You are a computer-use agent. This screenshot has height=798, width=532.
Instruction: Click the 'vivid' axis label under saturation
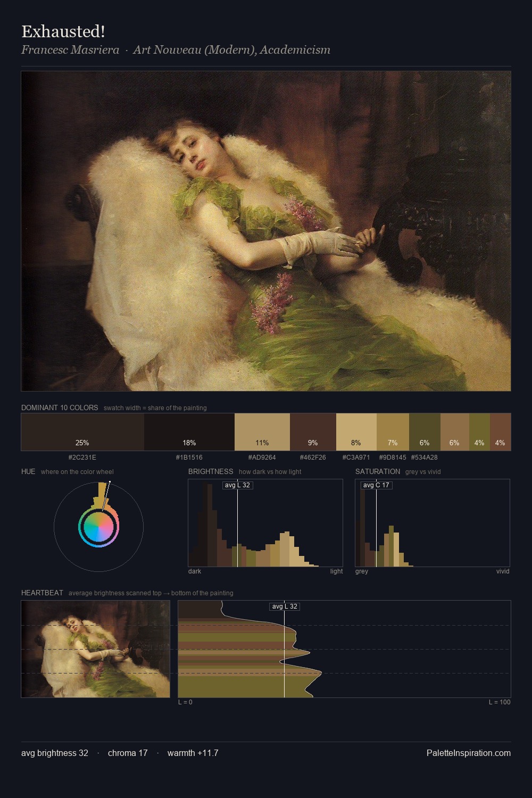tap(503, 571)
